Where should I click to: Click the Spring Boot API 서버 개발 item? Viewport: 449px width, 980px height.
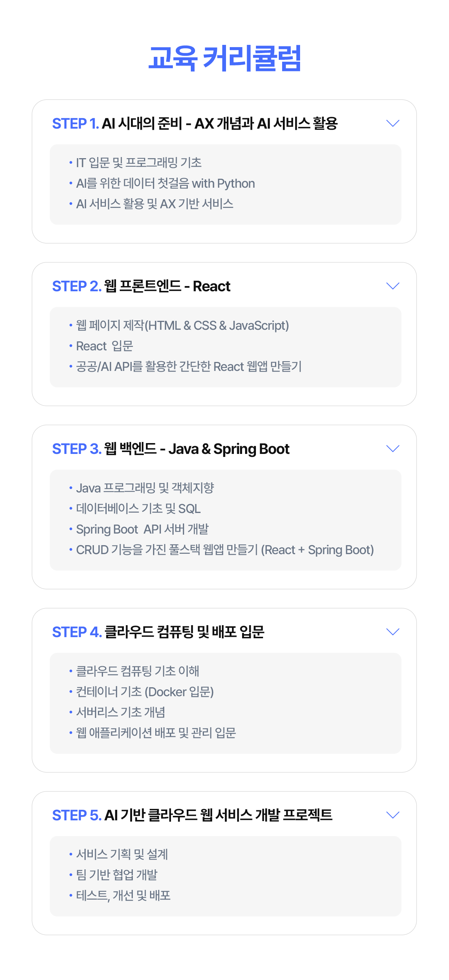point(142,529)
